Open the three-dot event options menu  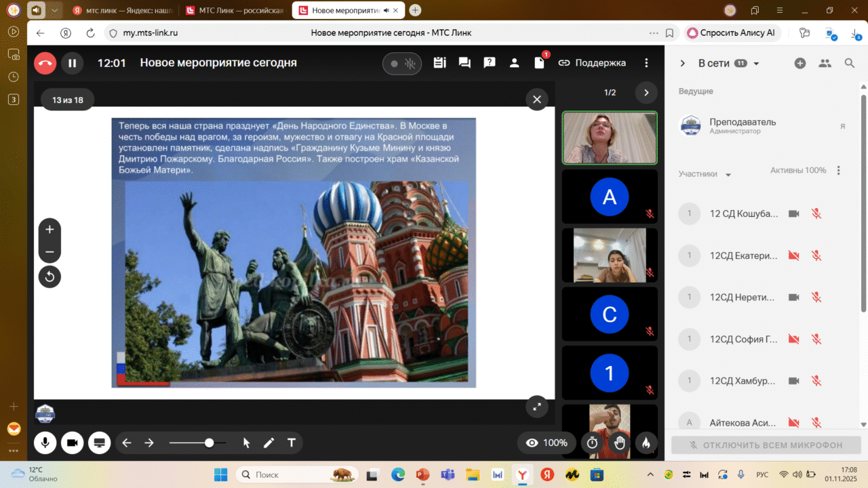click(x=646, y=63)
